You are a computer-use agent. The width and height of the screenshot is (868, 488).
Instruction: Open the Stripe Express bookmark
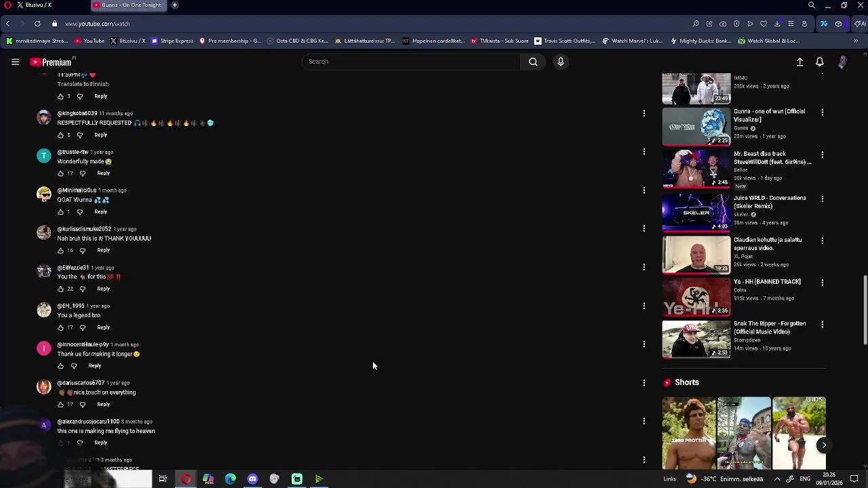click(x=172, y=41)
